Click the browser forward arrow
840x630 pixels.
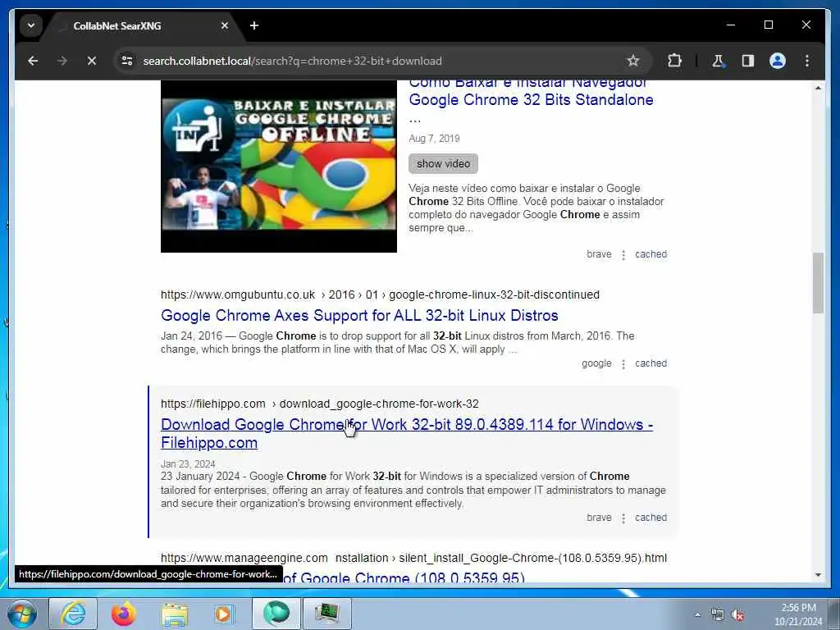(x=62, y=61)
